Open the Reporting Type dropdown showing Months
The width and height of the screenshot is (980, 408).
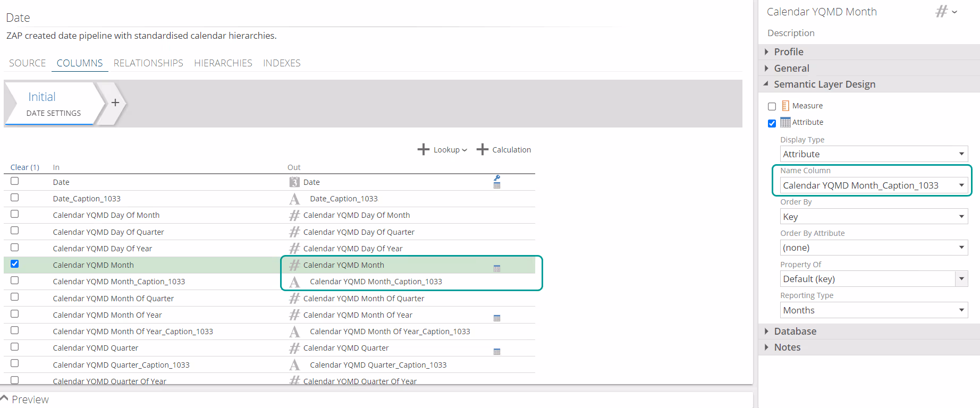[x=873, y=310]
